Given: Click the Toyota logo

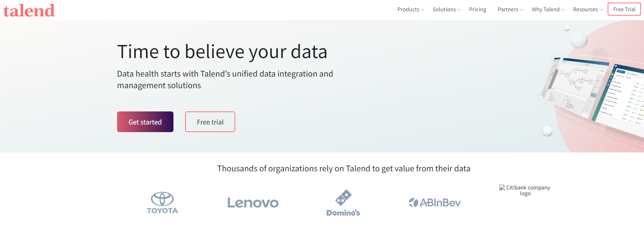Looking at the screenshot, I should click(162, 203).
